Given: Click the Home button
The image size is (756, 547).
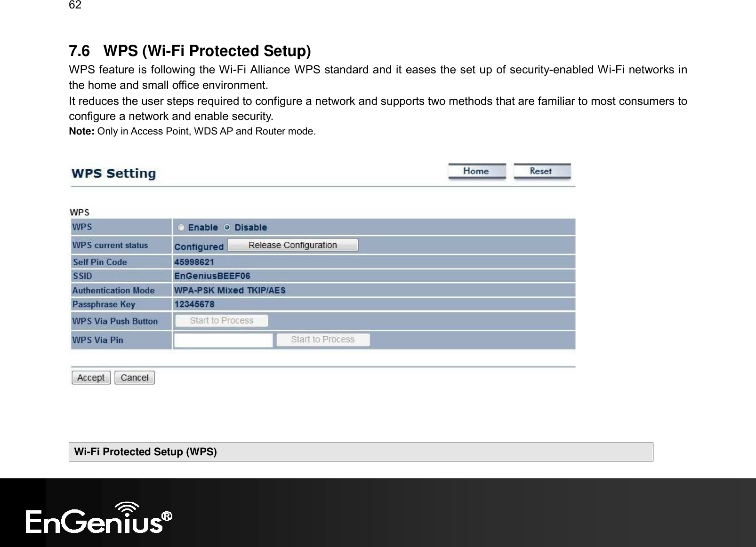Looking at the screenshot, I should click(477, 171).
